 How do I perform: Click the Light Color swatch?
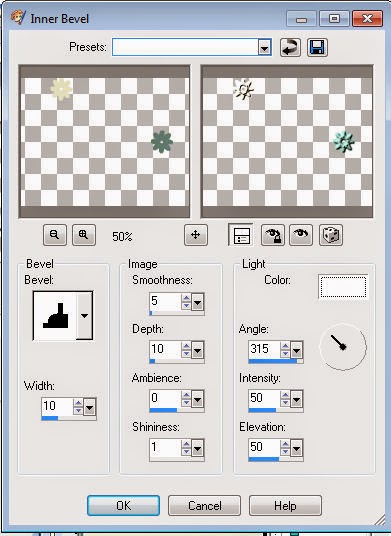tap(343, 286)
